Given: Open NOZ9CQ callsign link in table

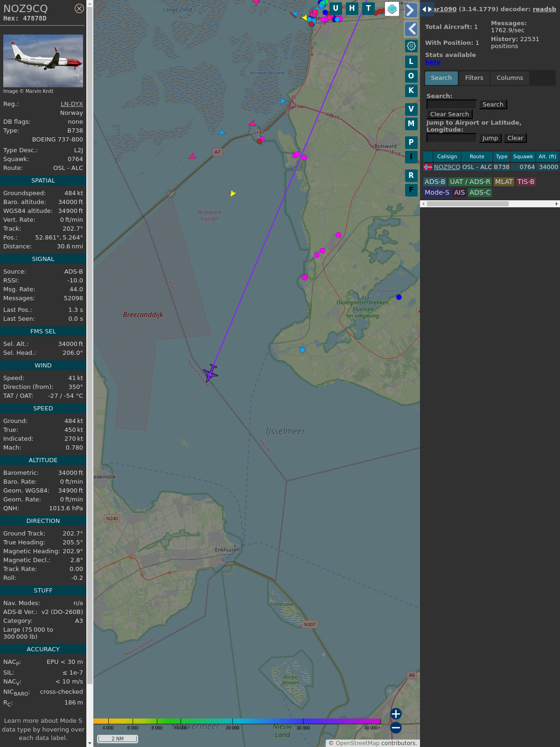Looking at the screenshot, I should (447, 167).
